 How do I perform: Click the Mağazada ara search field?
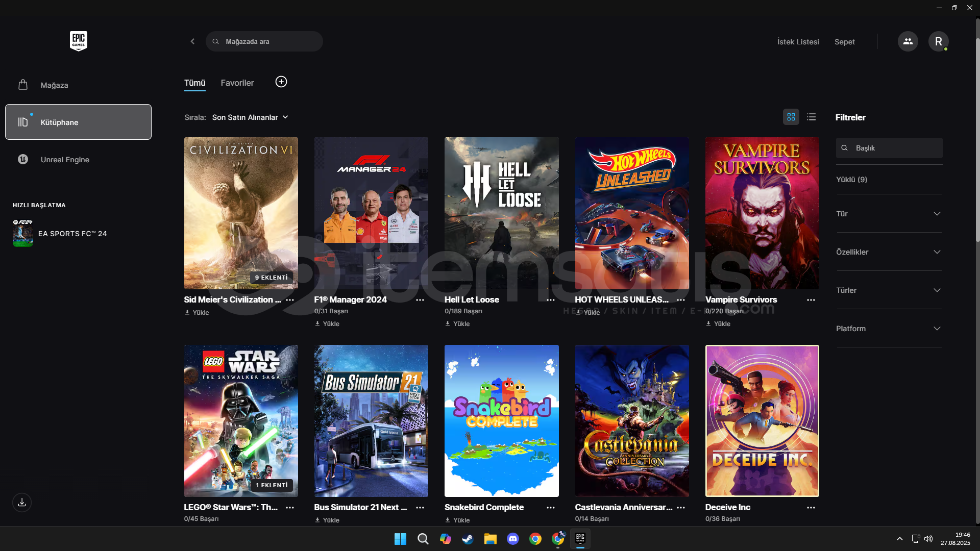264,41
